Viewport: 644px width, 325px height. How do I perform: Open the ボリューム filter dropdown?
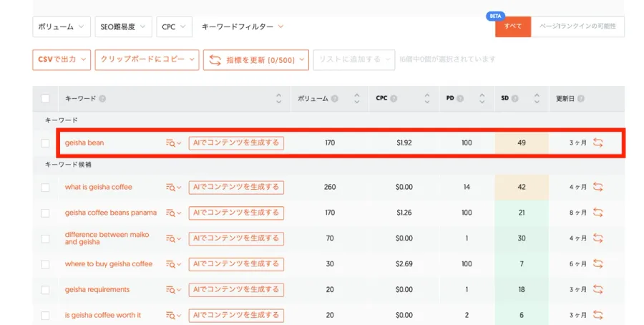(62, 26)
